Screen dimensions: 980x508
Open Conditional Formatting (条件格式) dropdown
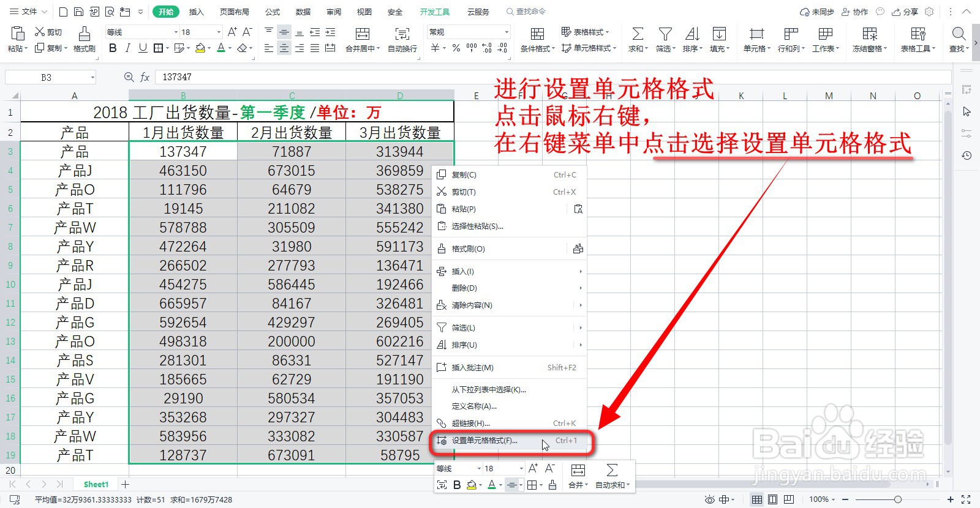point(537,40)
